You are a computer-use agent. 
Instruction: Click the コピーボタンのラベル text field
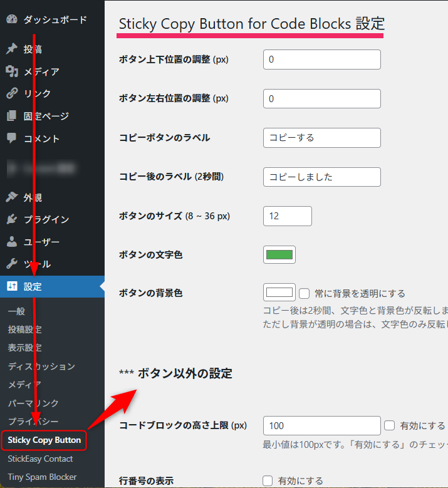tap(322, 137)
